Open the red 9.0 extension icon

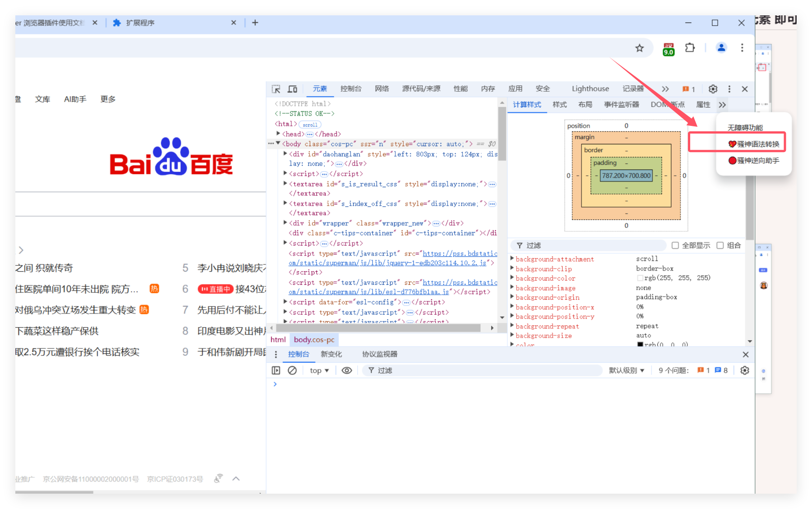point(669,49)
